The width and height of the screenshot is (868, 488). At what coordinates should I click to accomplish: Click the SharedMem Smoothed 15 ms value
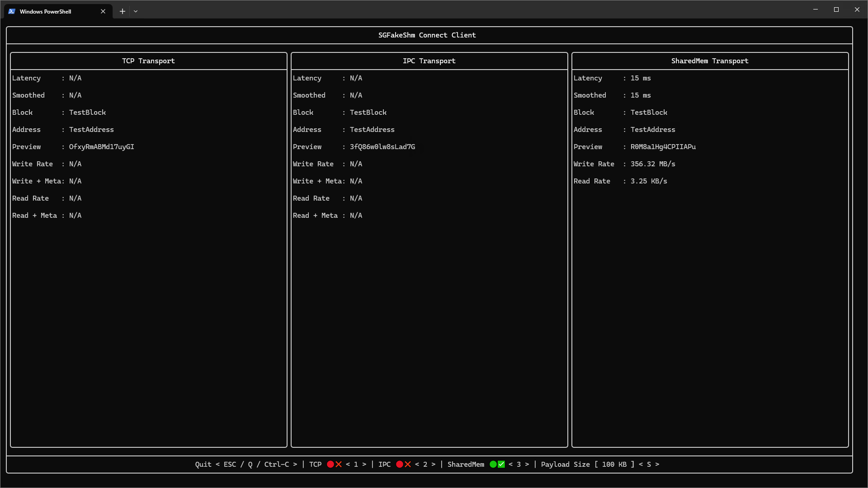[x=641, y=95]
